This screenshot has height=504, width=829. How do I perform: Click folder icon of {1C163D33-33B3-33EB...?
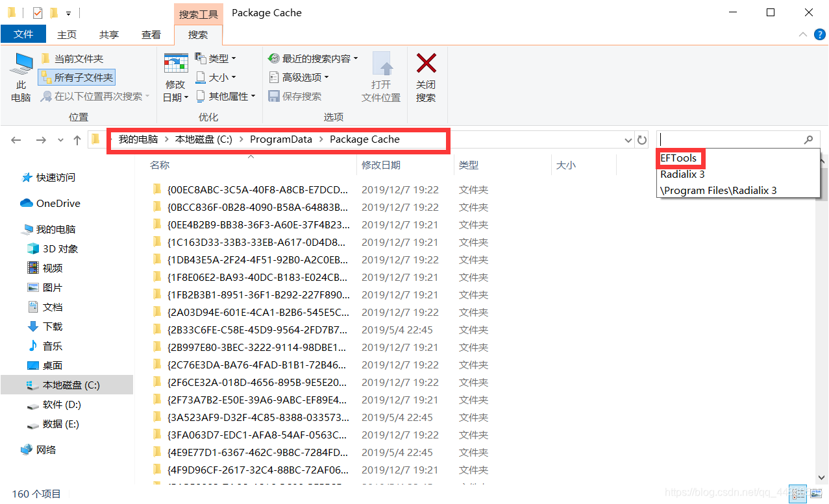pyautogui.click(x=156, y=242)
